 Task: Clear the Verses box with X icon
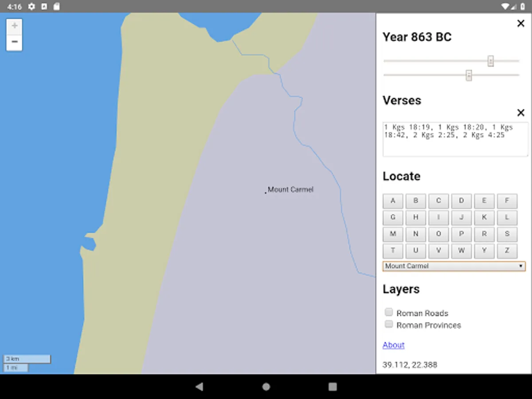(x=521, y=113)
